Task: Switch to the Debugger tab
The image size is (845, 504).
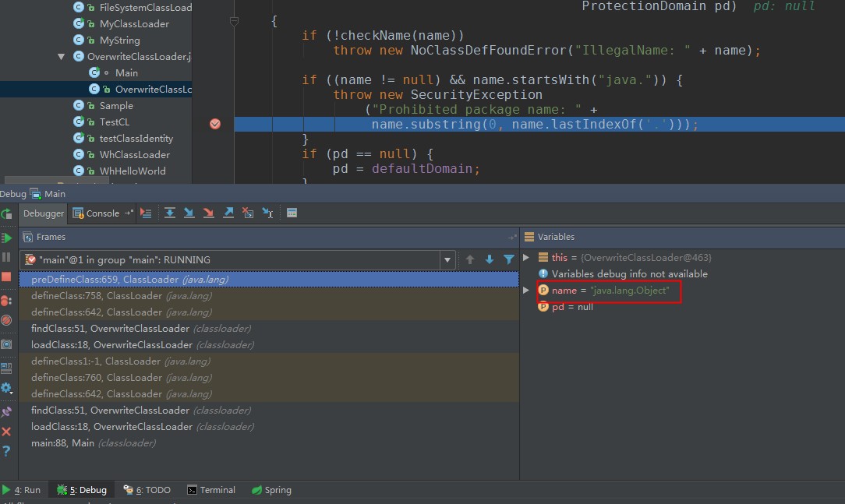Action: coord(43,213)
